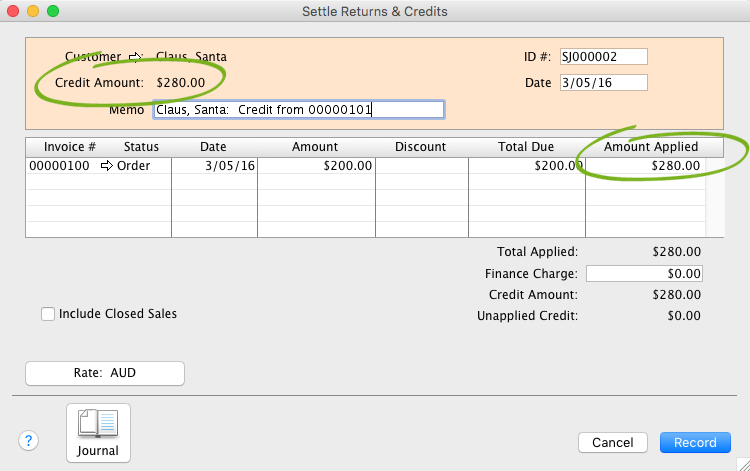This screenshot has width=750, height=471.
Task: Click the Customer zoom arrow icon
Action: [x=137, y=57]
